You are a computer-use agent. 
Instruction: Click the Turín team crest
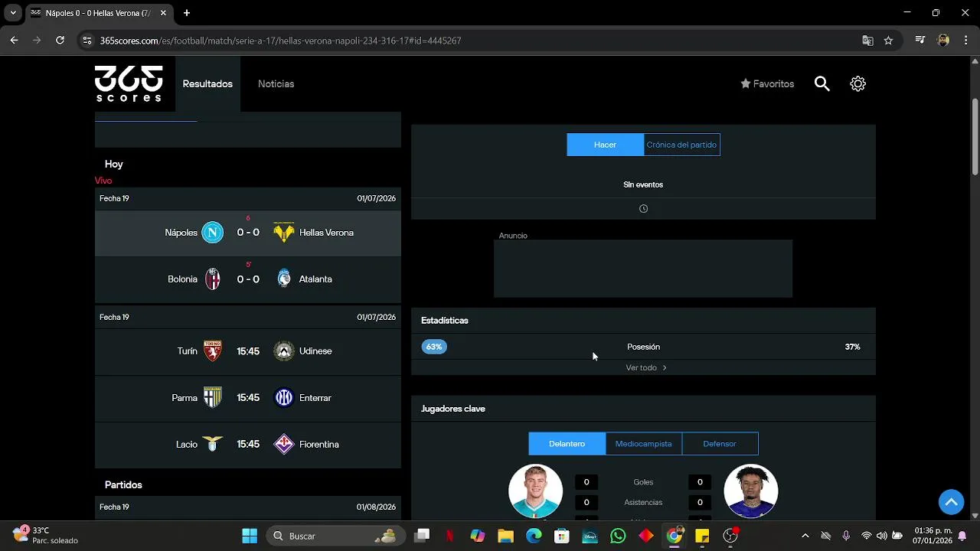tap(212, 351)
